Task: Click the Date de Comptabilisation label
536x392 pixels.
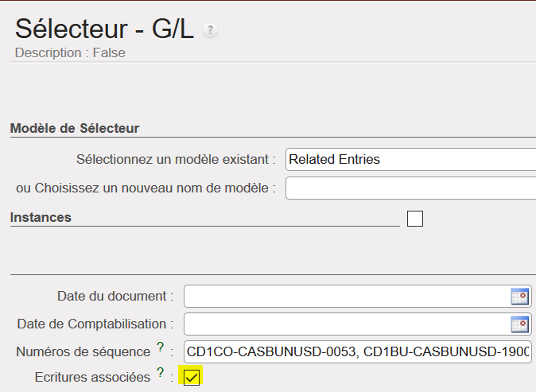Action: pos(95,324)
